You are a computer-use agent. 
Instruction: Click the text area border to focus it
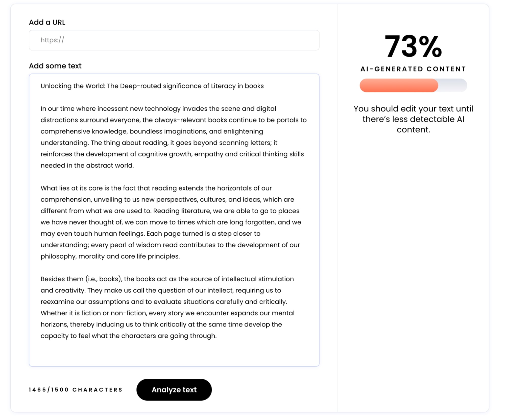pyautogui.click(x=174, y=74)
